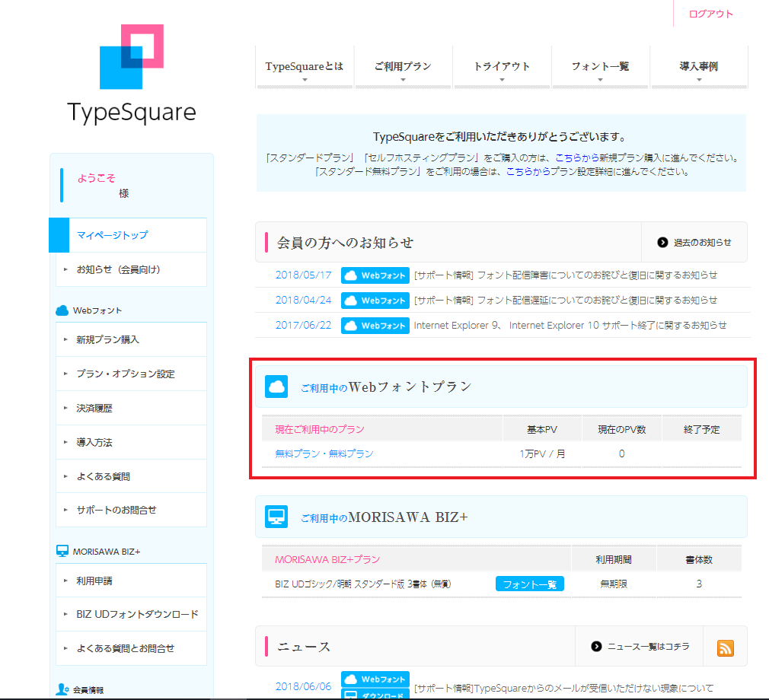Open よくある質問とお問合せ in the sidebar
The width and height of the screenshot is (769, 700).
(x=132, y=648)
